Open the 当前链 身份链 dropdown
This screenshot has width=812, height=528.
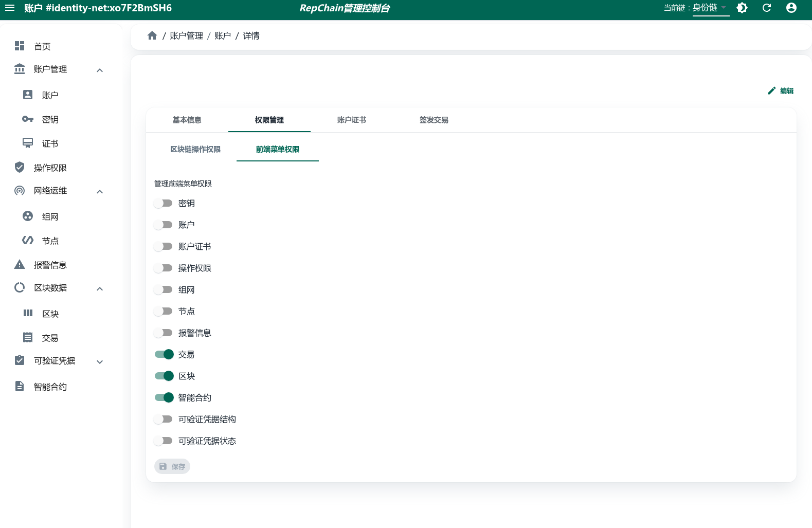point(711,8)
